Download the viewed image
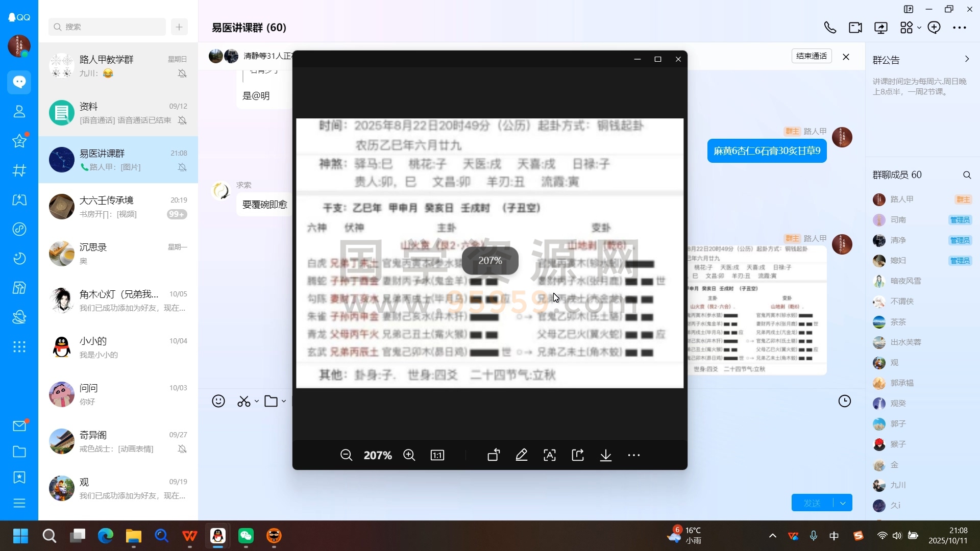 tap(606, 455)
